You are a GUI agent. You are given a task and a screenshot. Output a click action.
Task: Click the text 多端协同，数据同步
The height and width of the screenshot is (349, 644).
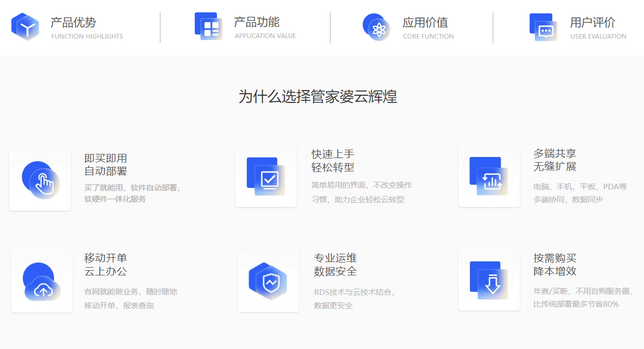pyautogui.click(x=568, y=200)
